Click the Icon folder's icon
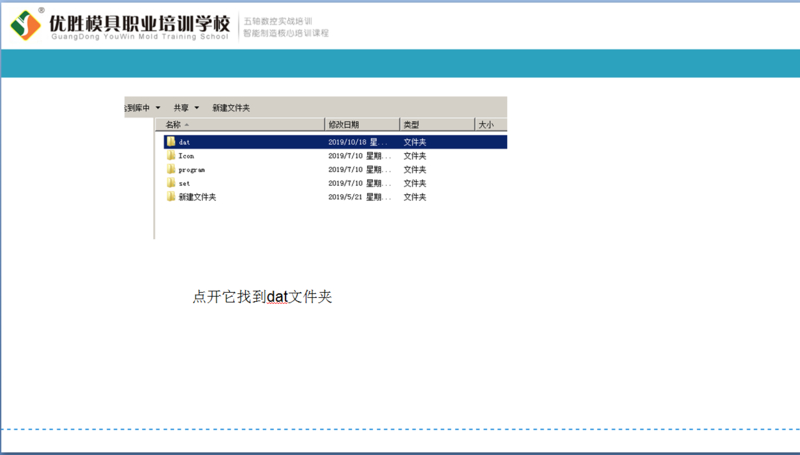The height and width of the screenshot is (455, 800). coord(171,156)
